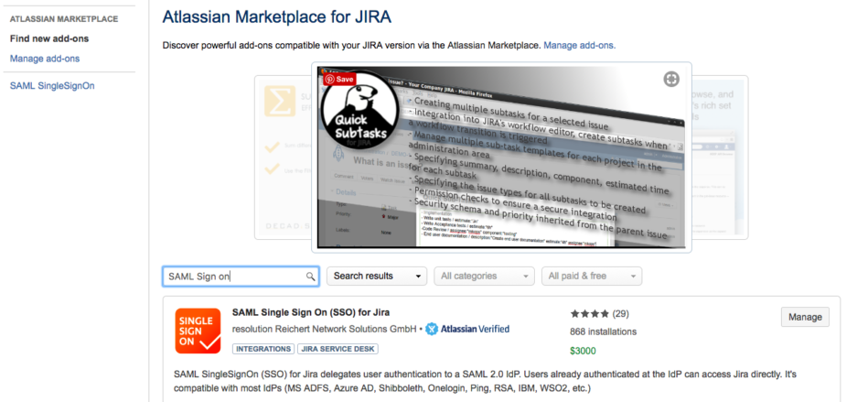Click the sigma icon on left carousel card

point(280,101)
